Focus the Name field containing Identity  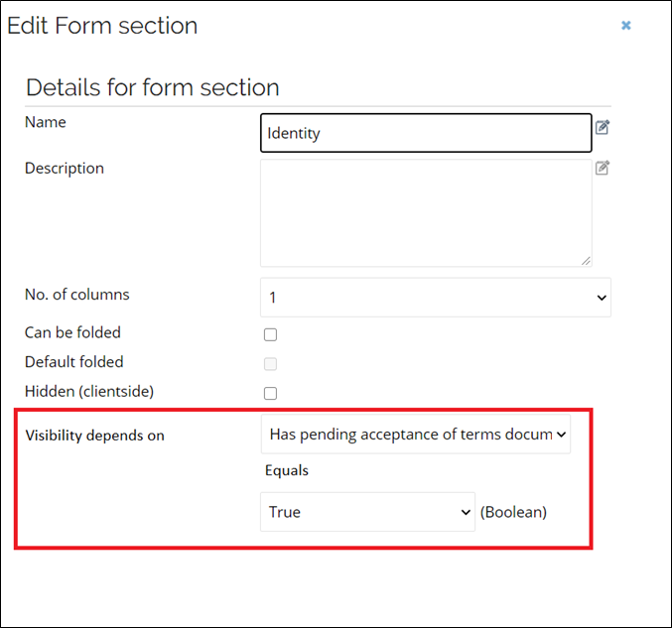coord(426,133)
